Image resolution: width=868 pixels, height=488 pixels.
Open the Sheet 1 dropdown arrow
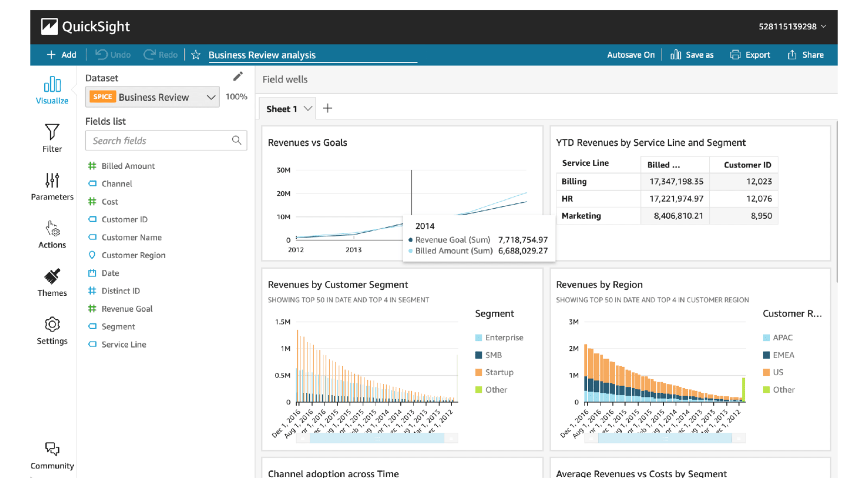click(x=308, y=108)
